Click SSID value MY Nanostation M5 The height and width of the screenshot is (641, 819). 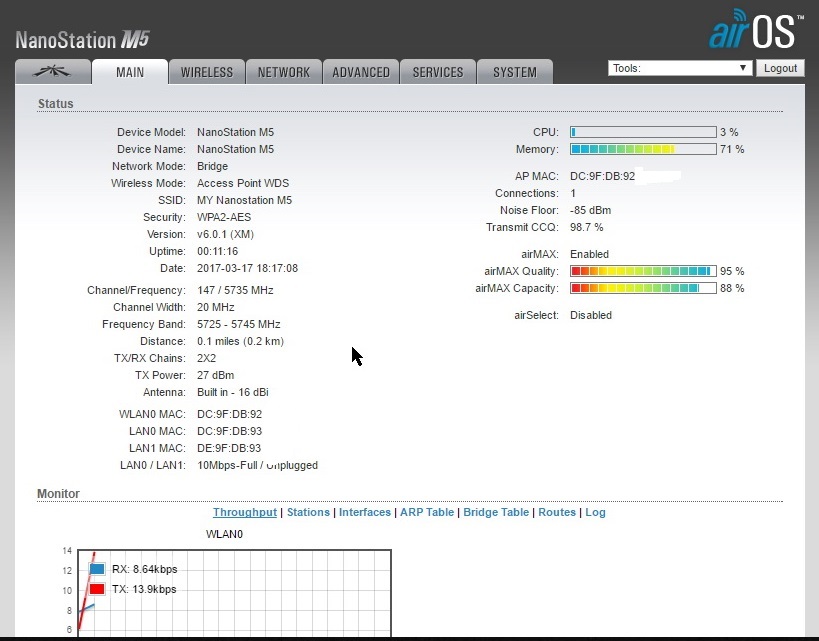(x=244, y=200)
